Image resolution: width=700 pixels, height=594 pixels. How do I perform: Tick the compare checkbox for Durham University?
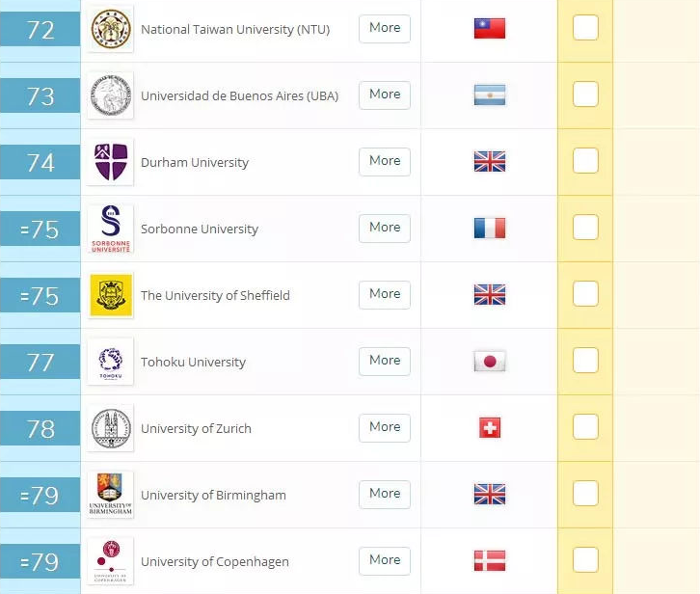point(585,161)
